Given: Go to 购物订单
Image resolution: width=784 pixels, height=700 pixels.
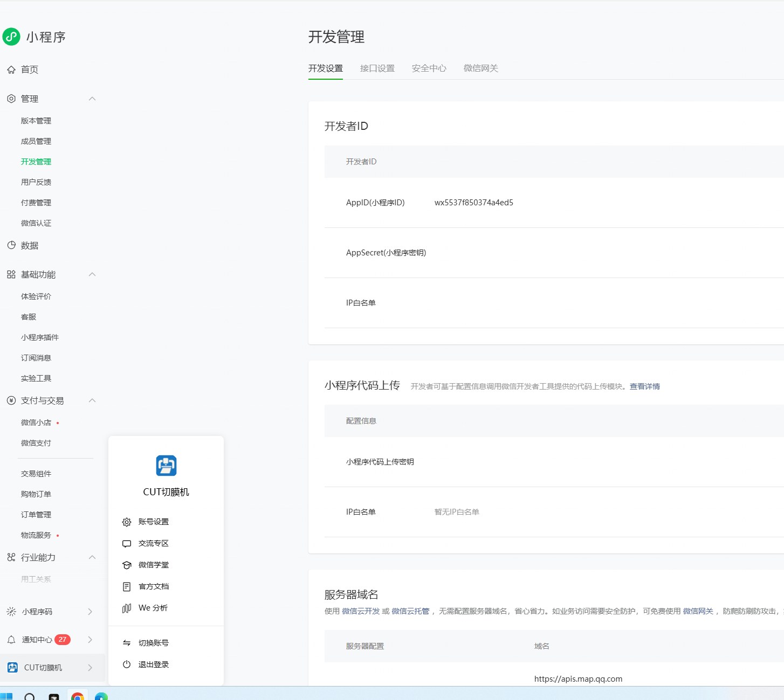Looking at the screenshot, I should point(36,494).
